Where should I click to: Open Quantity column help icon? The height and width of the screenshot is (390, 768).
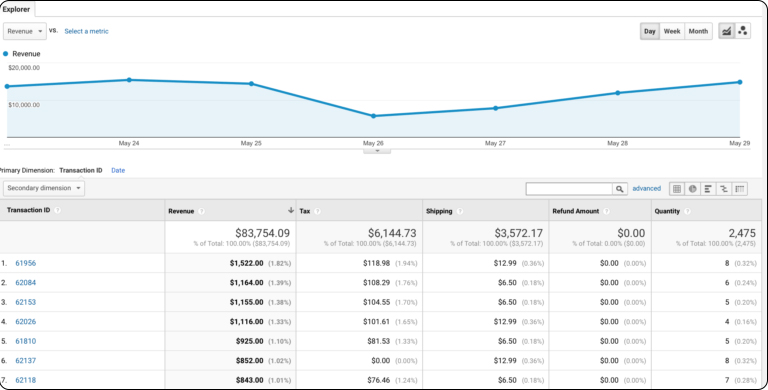[687, 211]
